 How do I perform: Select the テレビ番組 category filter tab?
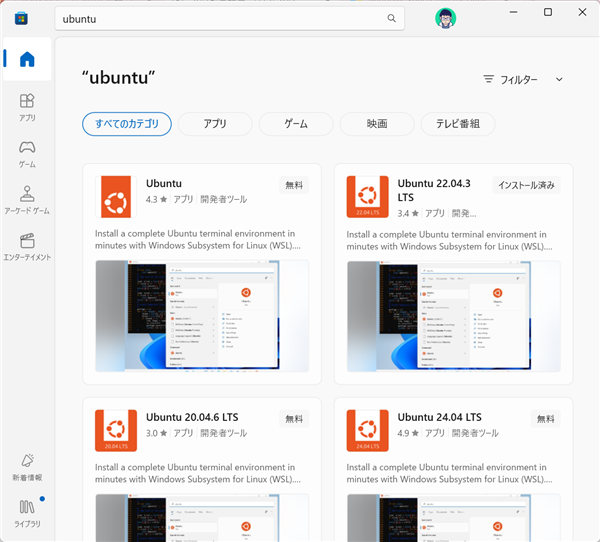click(458, 124)
